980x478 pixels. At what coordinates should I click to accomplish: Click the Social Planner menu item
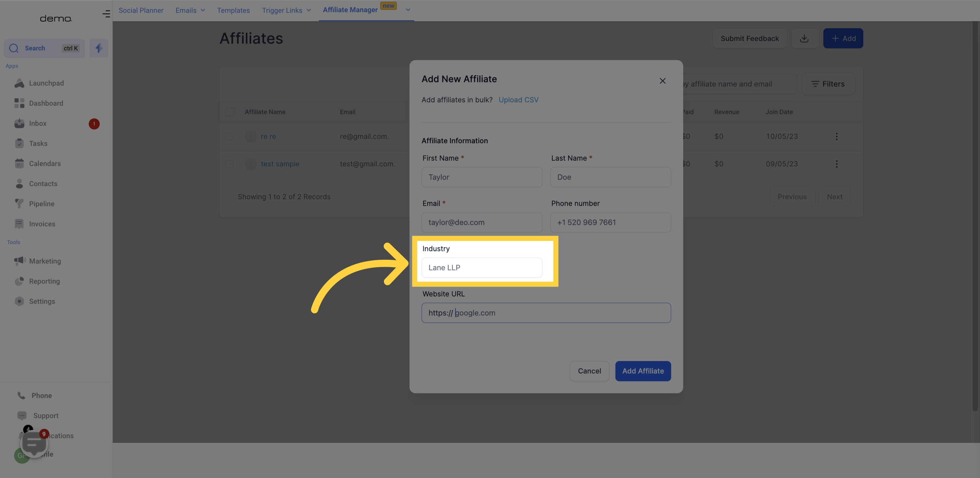[141, 11]
